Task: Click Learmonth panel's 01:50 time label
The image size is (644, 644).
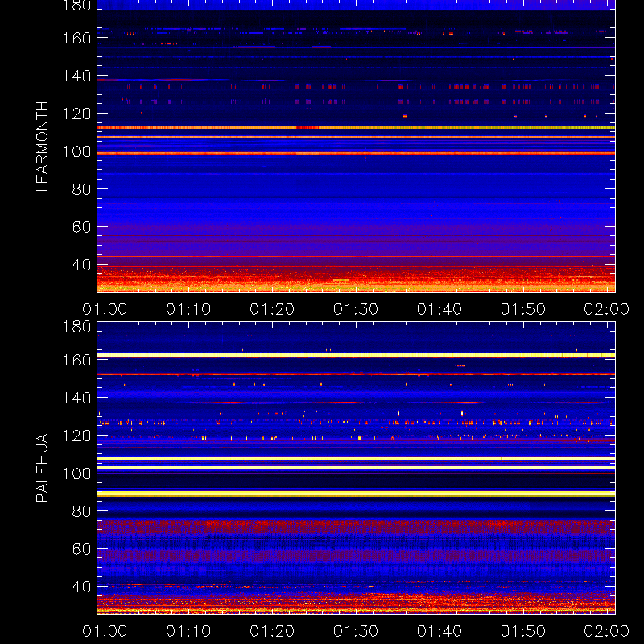Action: [522, 309]
